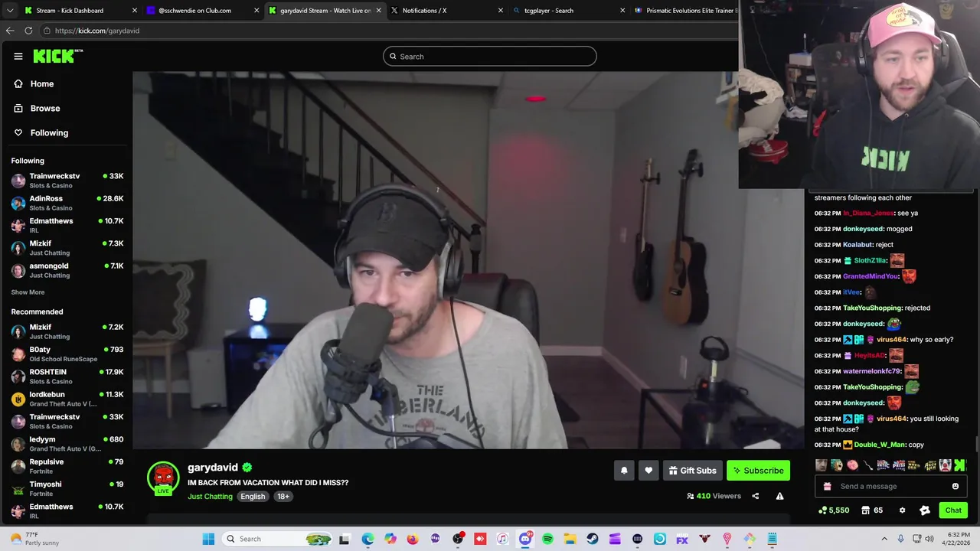Open the 65 shop items icon

(871, 510)
